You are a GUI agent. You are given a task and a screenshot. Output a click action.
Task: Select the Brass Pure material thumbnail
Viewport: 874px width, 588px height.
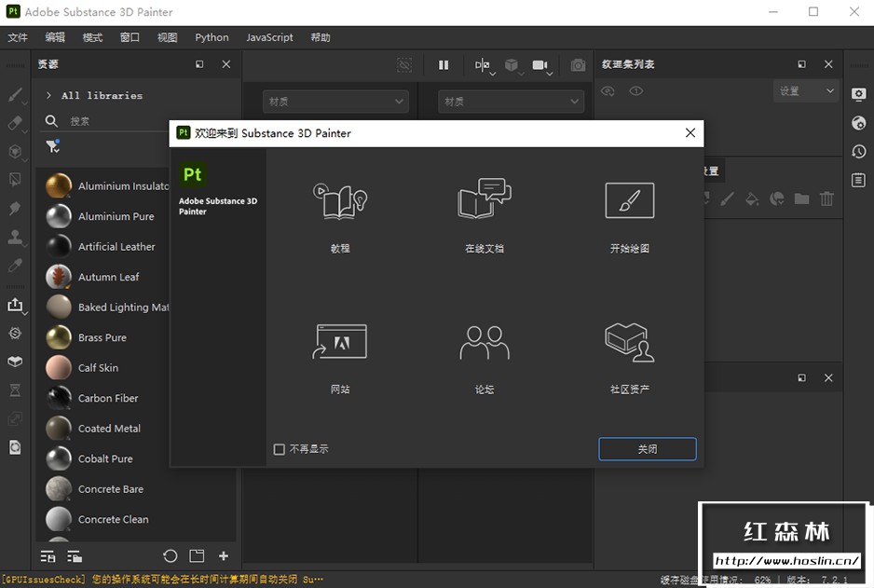tap(59, 337)
